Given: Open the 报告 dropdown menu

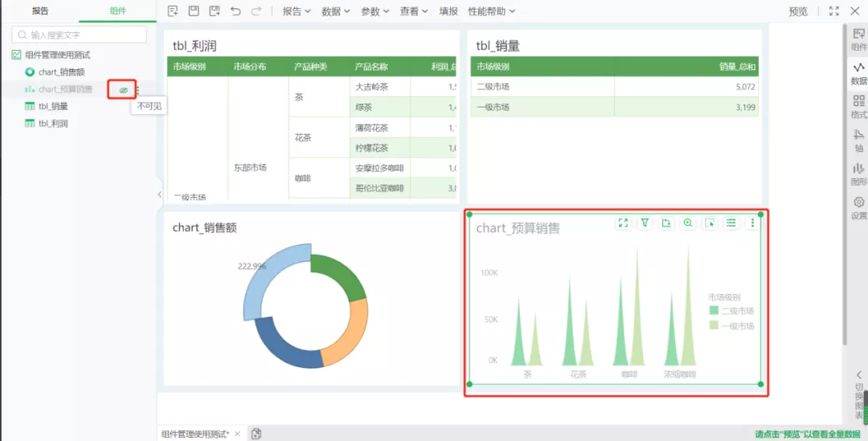Looking at the screenshot, I should click(297, 11).
